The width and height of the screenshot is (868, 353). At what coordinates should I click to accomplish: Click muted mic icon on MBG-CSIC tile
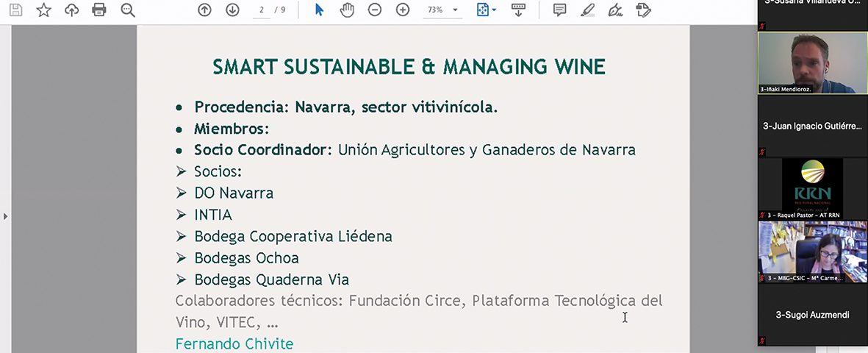[x=763, y=278]
